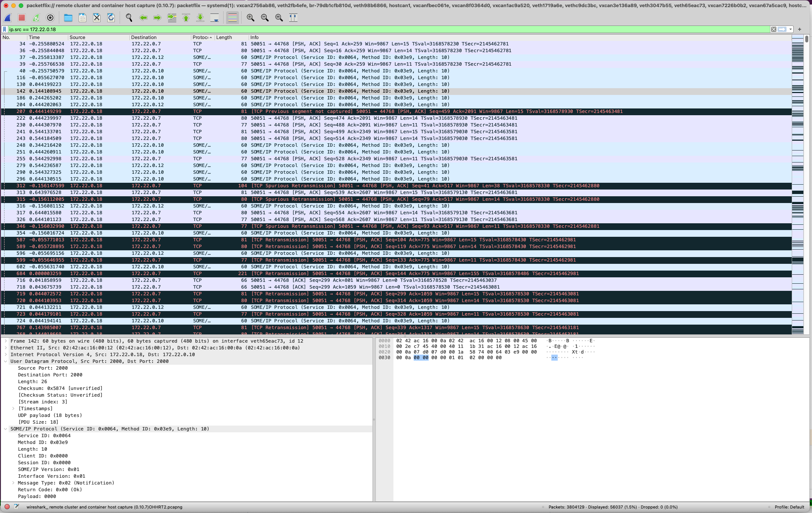This screenshot has width=812, height=513.
Task: Reset text zoom to normal size
Action: click(279, 18)
